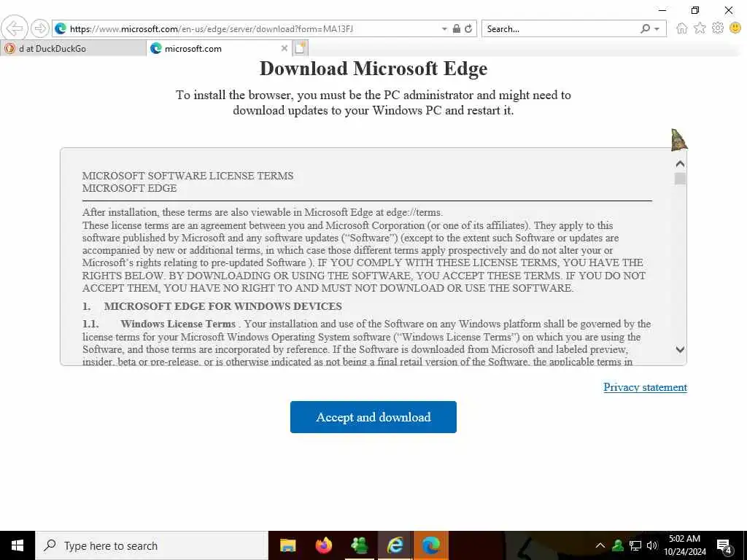Click the DuckDuckGo tab favicon
The width and height of the screenshot is (747, 560).
pos(9,49)
